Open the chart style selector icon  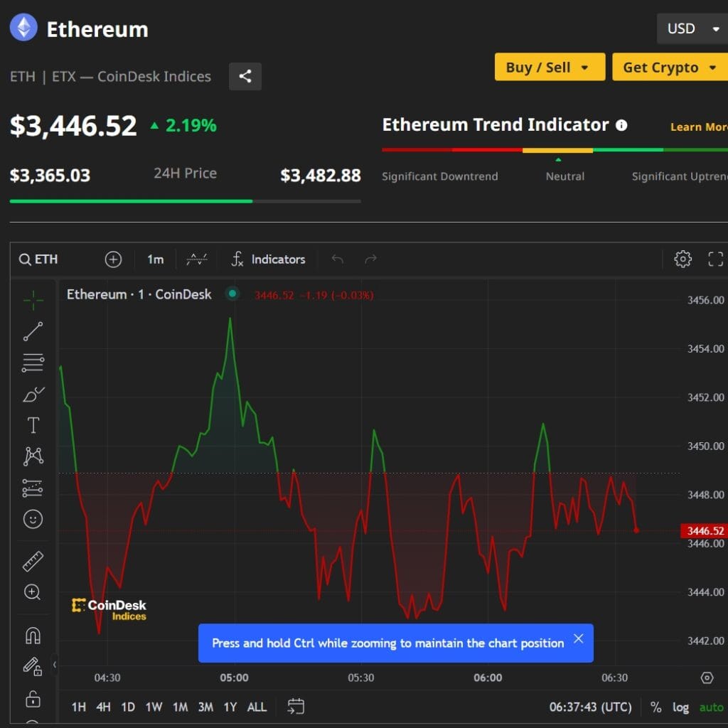click(197, 259)
